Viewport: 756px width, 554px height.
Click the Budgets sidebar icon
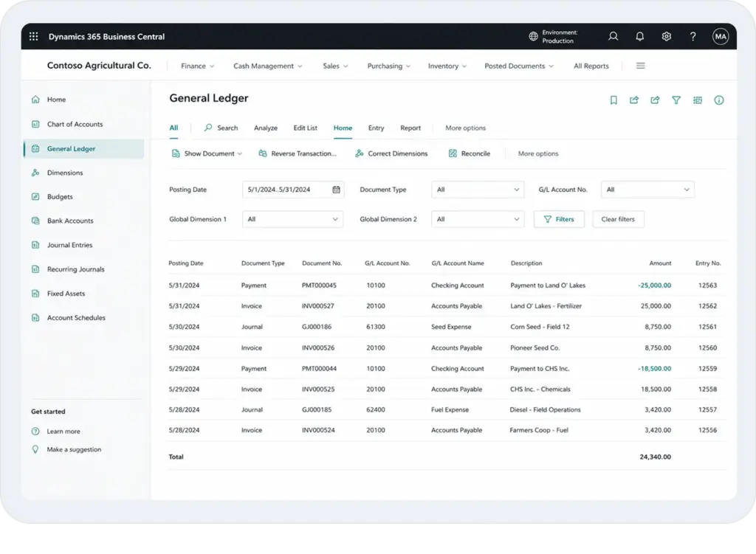click(x=35, y=196)
